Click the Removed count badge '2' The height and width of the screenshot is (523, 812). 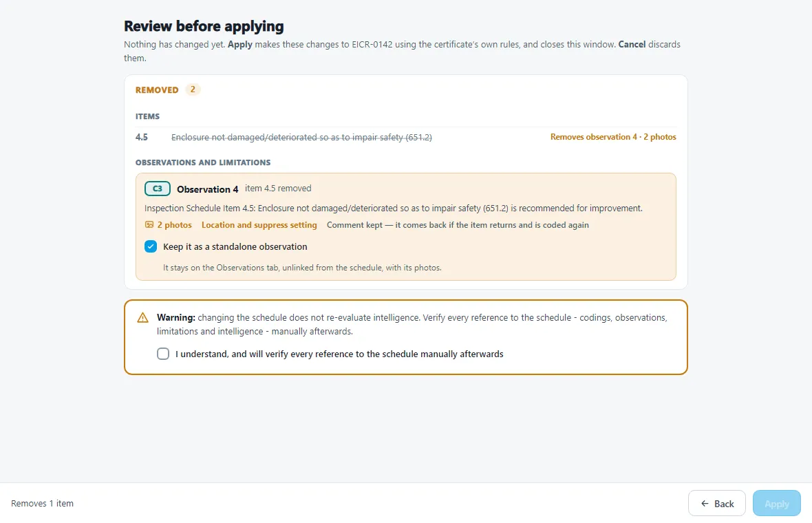193,89
